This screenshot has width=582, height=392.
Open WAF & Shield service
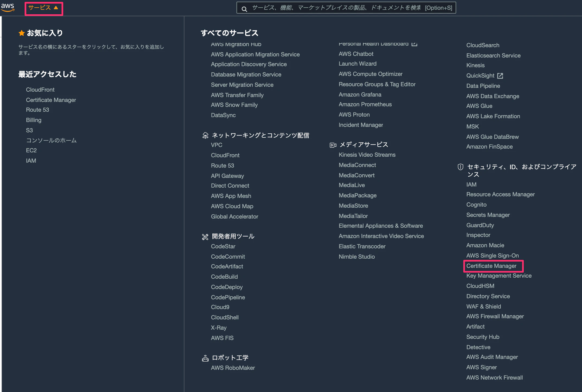click(484, 307)
